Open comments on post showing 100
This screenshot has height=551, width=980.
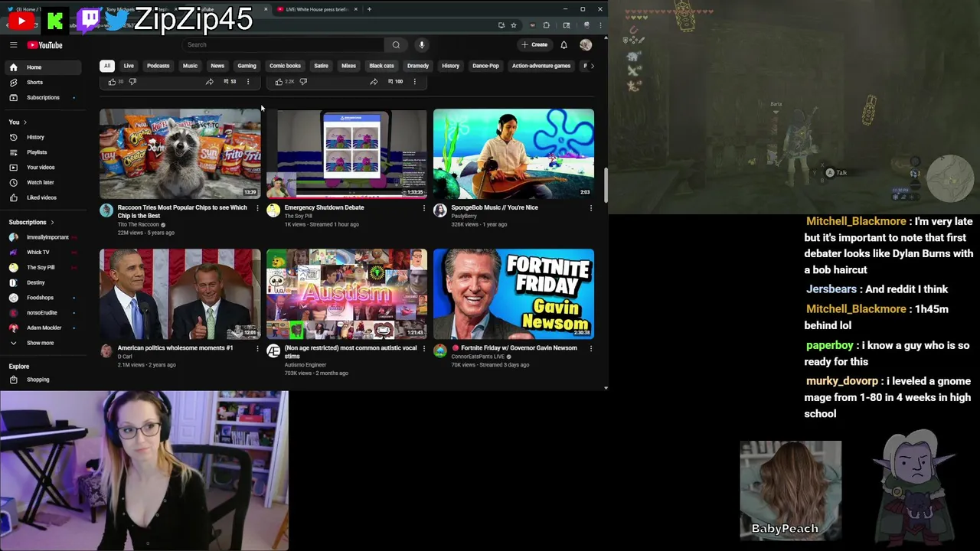395,81
